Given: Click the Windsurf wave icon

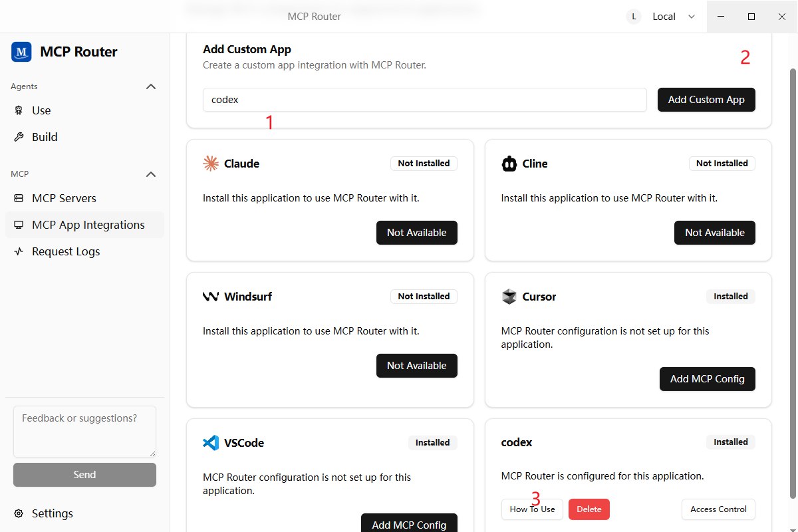Looking at the screenshot, I should coord(211,297).
